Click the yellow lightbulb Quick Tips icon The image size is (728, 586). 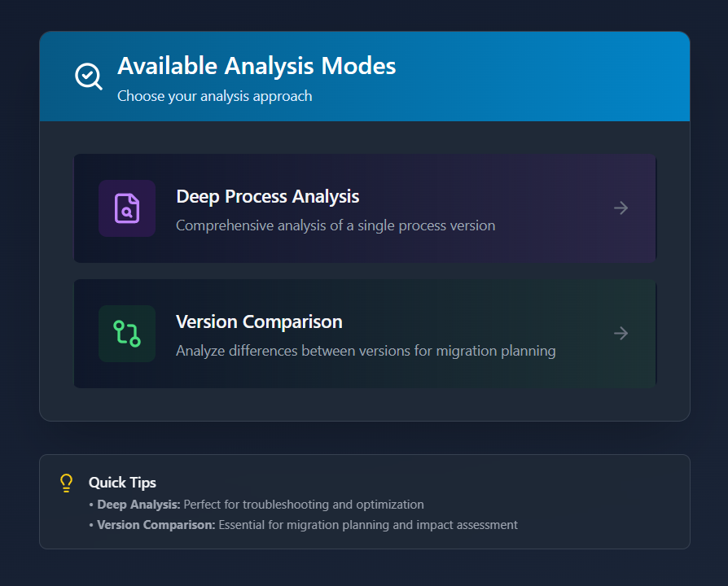pyautogui.click(x=67, y=483)
